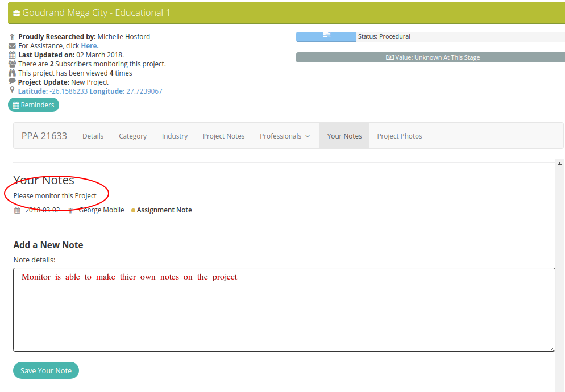Viewport: 565px width, 392px height.
Task: Open the Project Notes tab
Action: (224, 136)
